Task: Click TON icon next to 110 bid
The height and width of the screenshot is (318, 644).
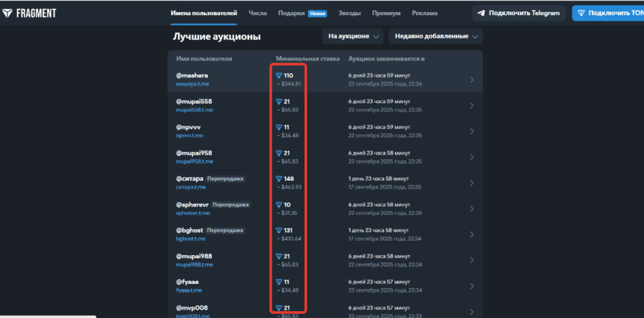Action: pos(279,76)
